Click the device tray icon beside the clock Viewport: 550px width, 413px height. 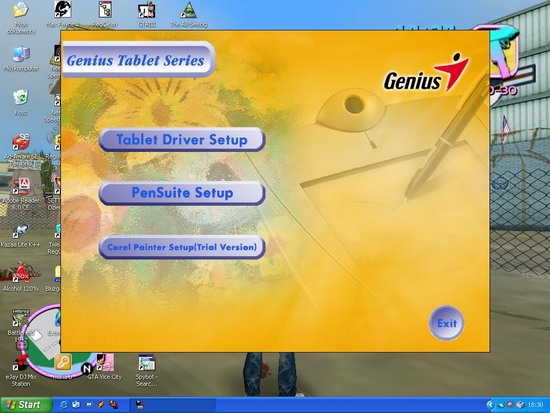[520, 405]
